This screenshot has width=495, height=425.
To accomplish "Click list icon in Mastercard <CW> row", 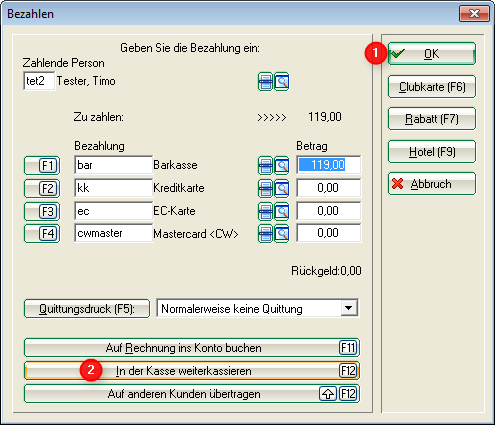I will pyautogui.click(x=266, y=233).
